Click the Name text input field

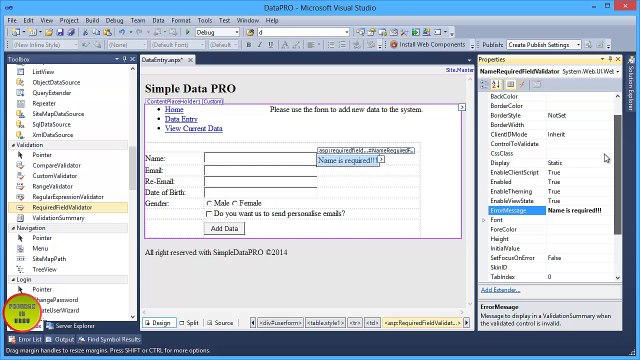260,158
